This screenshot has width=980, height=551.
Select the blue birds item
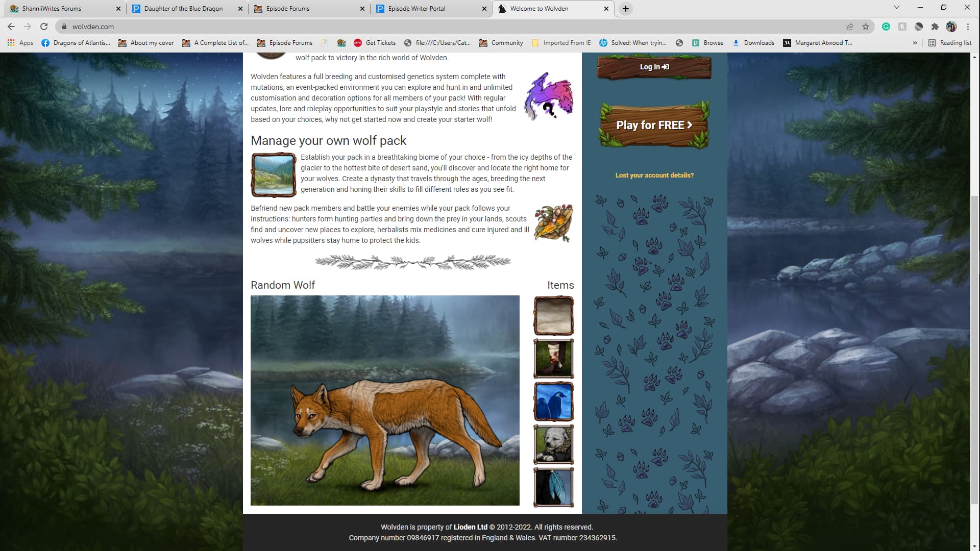point(554,402)
